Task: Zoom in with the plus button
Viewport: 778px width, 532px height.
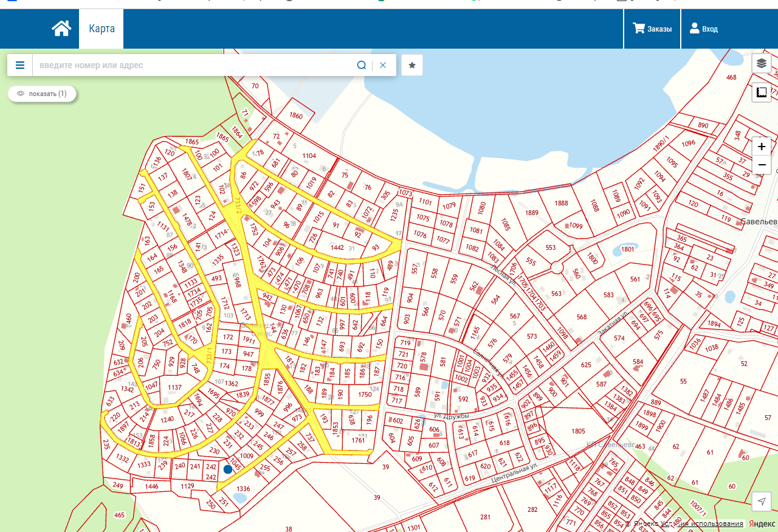Action: pyautogui.click(x=762, y=147)
